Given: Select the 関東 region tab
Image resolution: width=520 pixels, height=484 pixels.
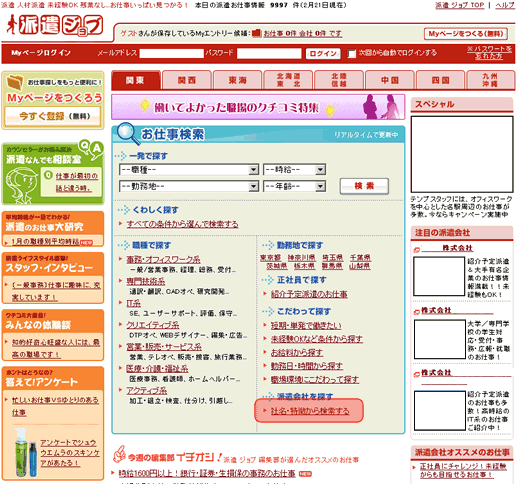Looking at the screenshot, I should coord(136,80).
